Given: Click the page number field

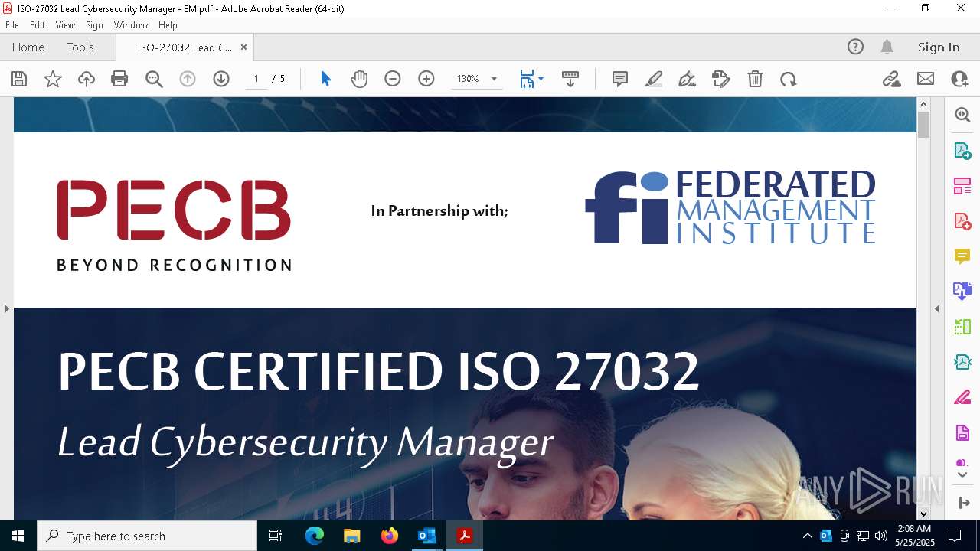Looking at the screenshot, I should pos(256,79).
